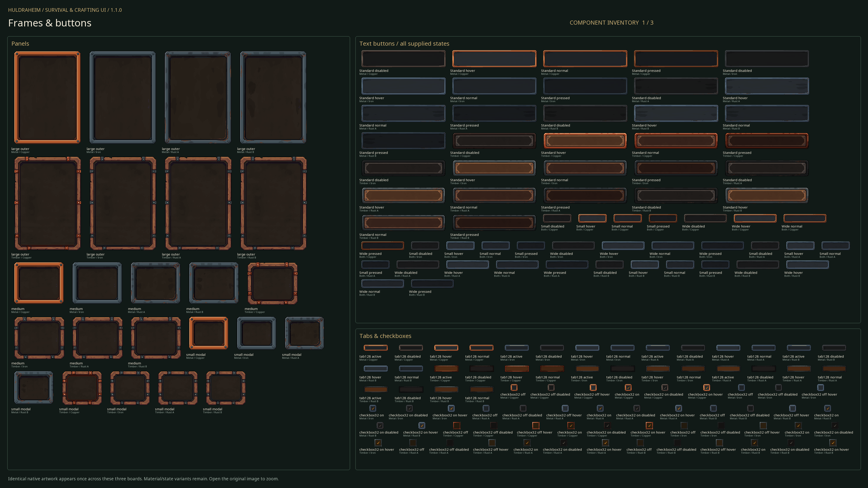Click the 'Standard hover' Timber / Copper button
Viewport: 868px width, 488px height.
pos(585,141)
